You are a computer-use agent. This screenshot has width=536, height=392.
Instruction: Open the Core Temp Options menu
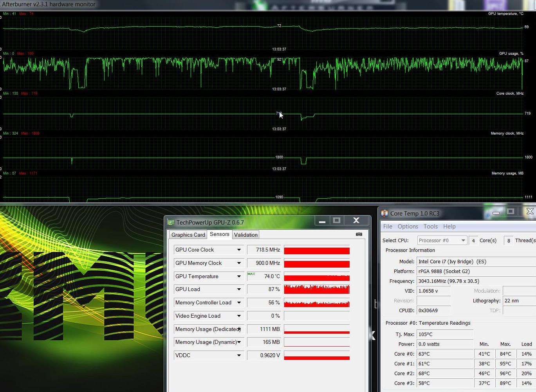408,226
